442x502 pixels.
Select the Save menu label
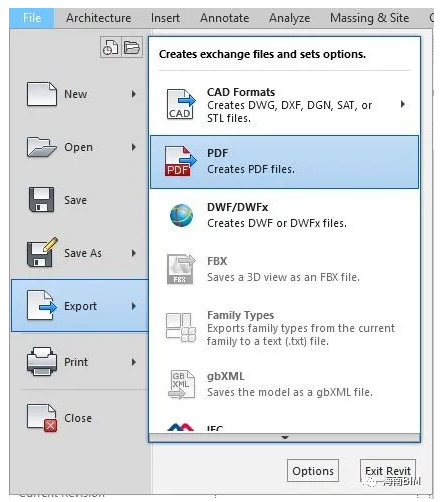(75, 200)
